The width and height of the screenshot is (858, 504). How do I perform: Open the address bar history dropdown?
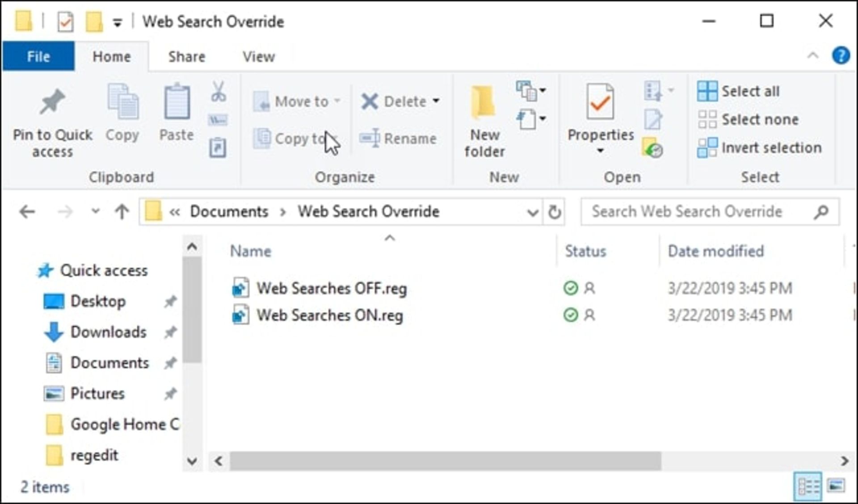coord(532,212)
